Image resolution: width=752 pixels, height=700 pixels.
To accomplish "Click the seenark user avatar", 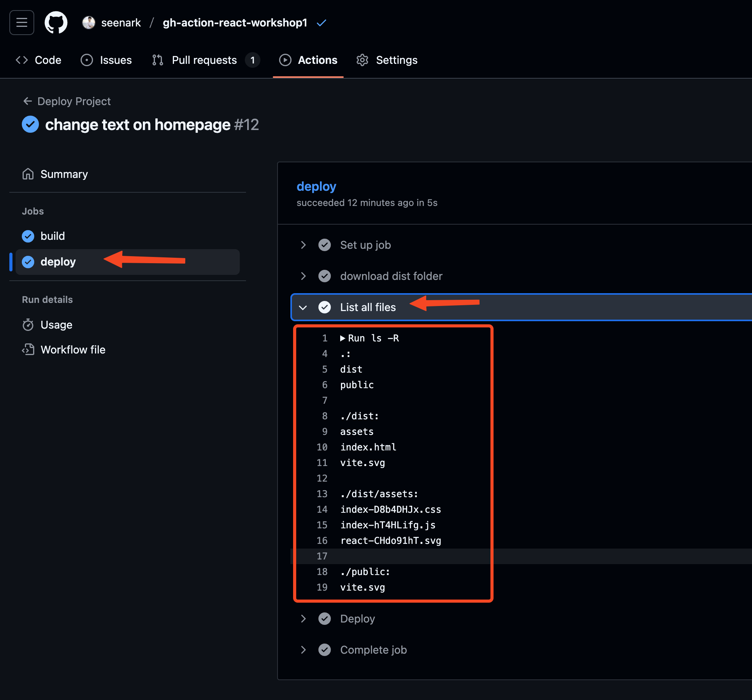I will pos(89,23).
